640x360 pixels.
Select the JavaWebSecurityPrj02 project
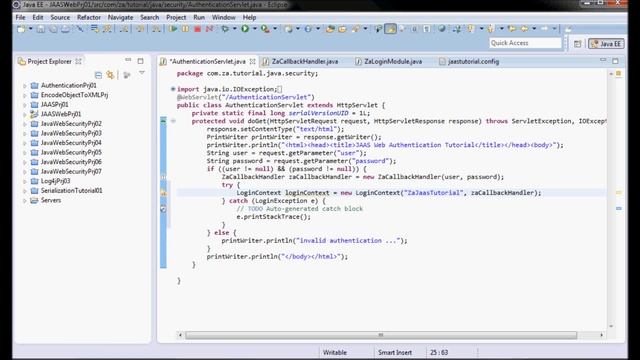click(x=71, y=124)
